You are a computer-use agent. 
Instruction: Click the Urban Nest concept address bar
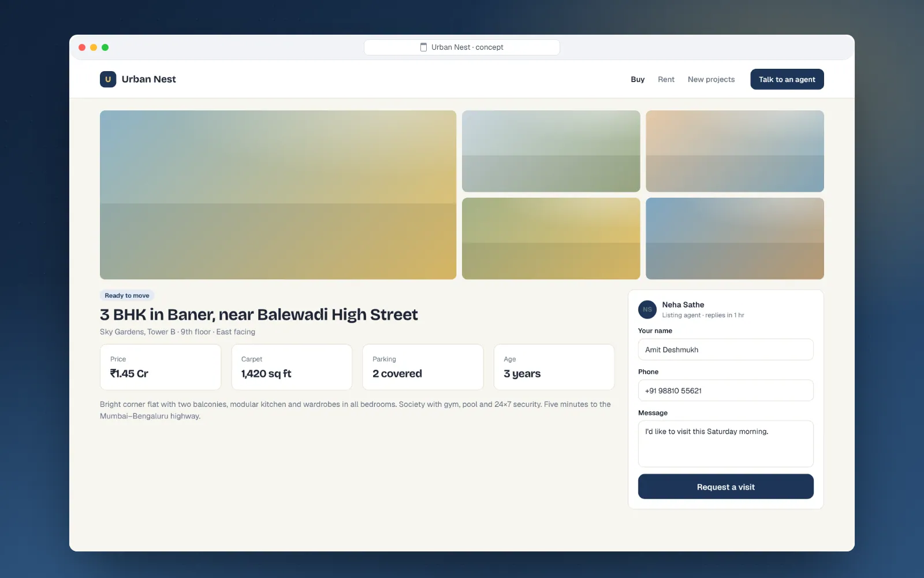coord(462,47)
